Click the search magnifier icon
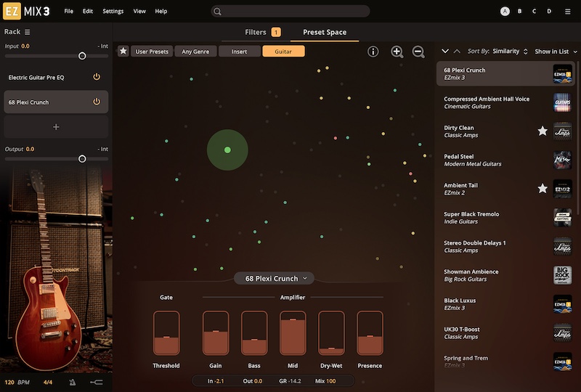Viewport: 581px width, 392px height. click(217, 12)
